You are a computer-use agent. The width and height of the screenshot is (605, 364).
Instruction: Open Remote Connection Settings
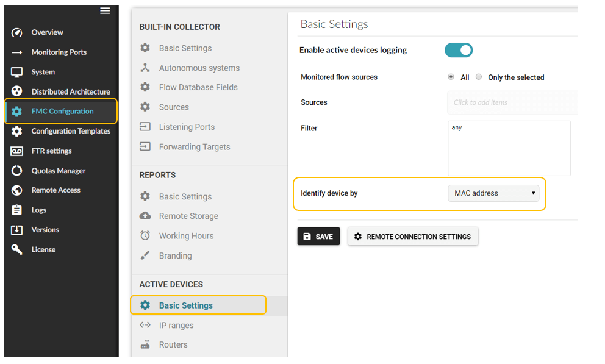413,237
